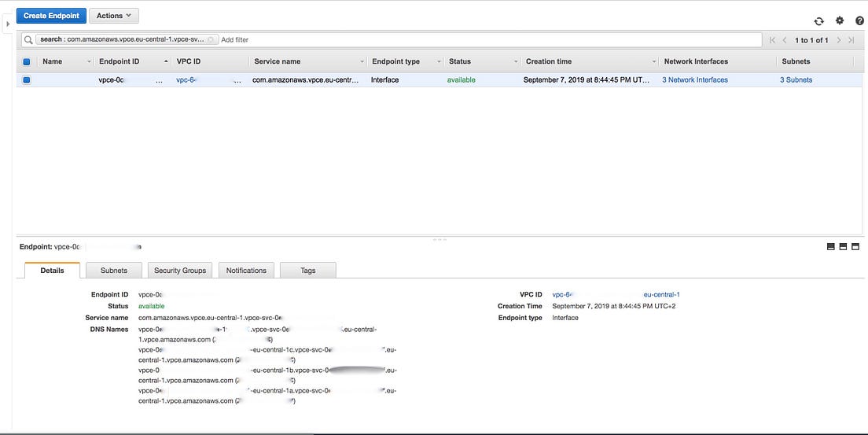Viewport: 868px width, 435px height.
Task: Click the search magnifier icon
Action: [x=28, y=40]
